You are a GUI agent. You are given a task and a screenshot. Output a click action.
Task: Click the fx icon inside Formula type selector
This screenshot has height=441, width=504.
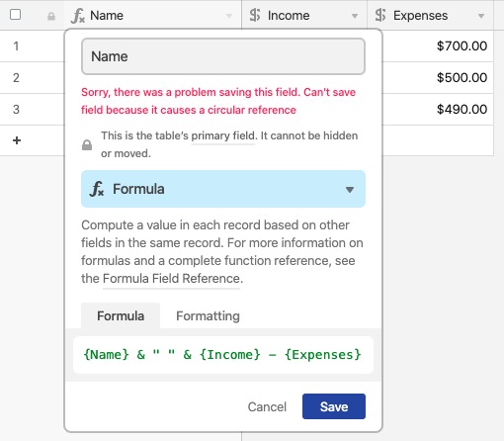coord(97,189)
